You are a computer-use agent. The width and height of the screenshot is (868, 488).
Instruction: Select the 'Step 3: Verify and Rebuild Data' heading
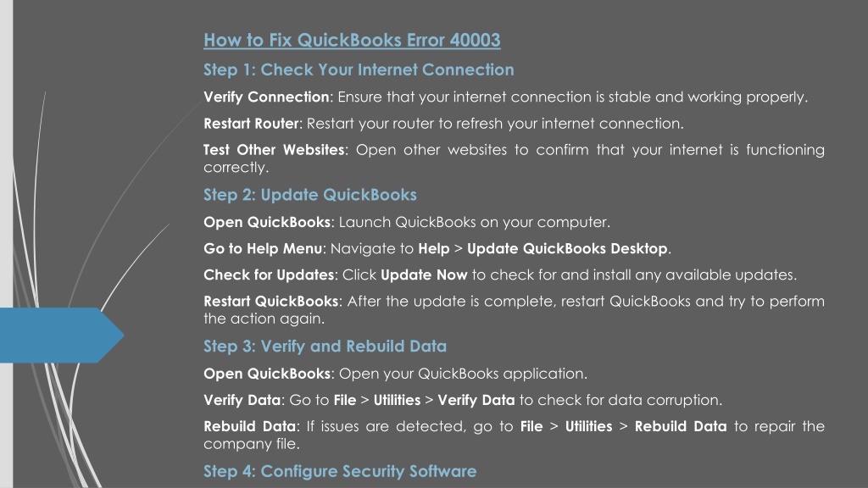pos(325,347)
